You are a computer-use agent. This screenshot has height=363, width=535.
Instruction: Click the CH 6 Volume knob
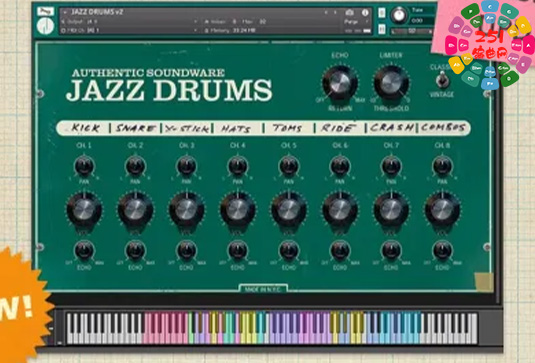click(x=340, y=209)
